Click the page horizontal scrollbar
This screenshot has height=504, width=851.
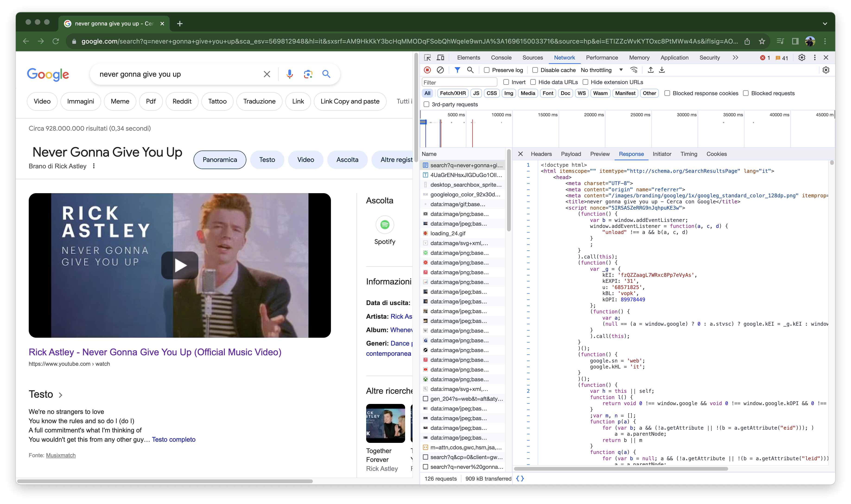[x=165, y=481]
